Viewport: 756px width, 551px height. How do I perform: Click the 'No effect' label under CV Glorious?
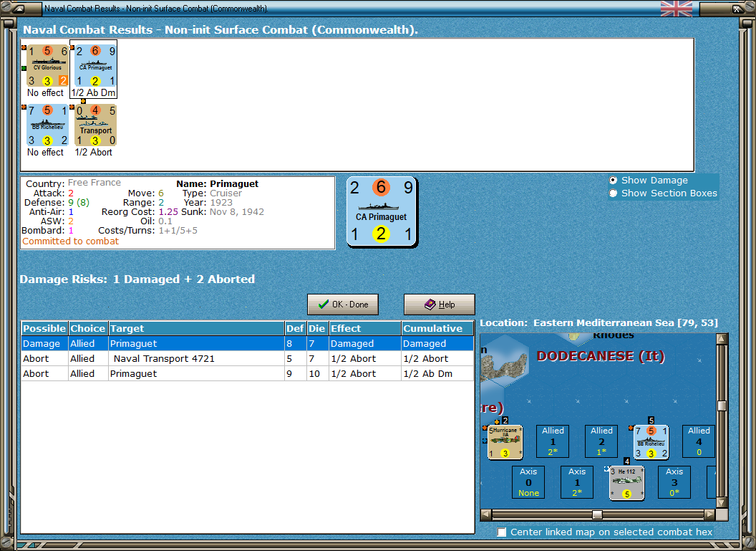(45, 92)
